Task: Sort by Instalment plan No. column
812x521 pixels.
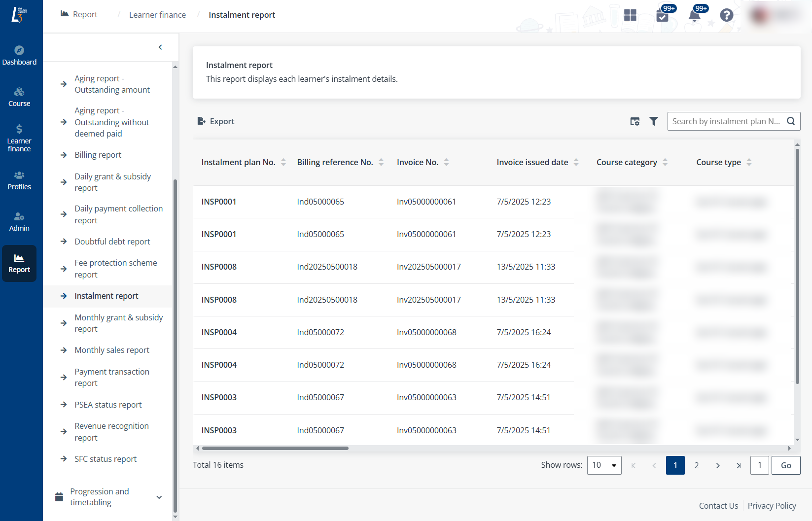Action: [283, 162]
